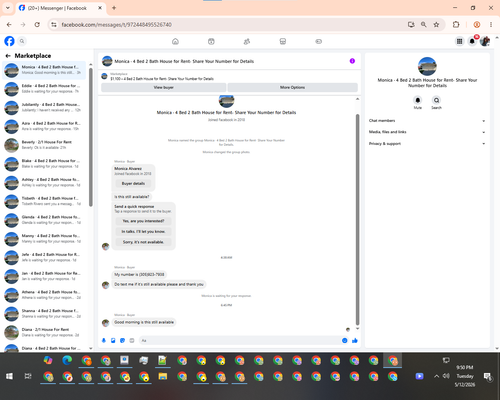The height and width of the screenshot is (400, 500).
Task: Open Windows Start menu
Action: (x=9, y=376)
